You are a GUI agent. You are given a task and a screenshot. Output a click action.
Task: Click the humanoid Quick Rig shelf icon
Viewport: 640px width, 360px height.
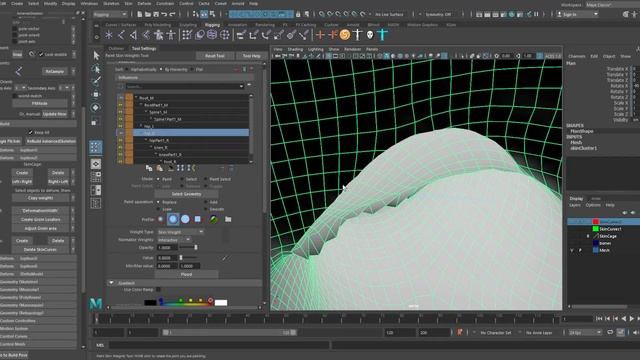[158, 35]
